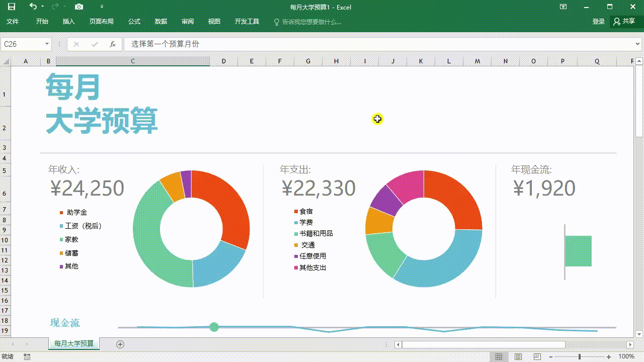Image resolution: width=644 pixels, height=362 pixels.
Task: Click the Name Box showing C26
Action: coord(22,44)
